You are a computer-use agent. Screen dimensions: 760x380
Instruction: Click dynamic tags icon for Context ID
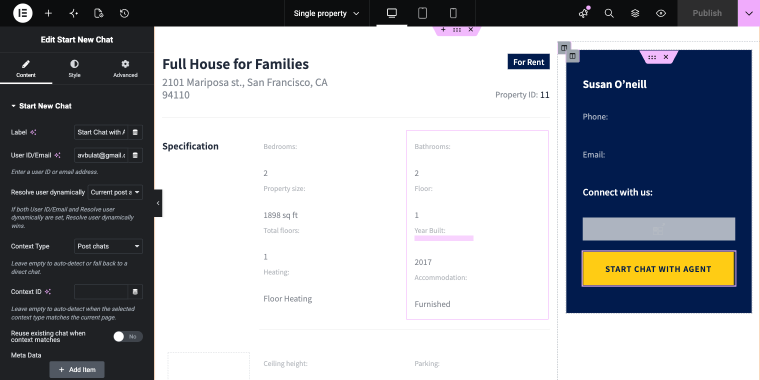135,292
